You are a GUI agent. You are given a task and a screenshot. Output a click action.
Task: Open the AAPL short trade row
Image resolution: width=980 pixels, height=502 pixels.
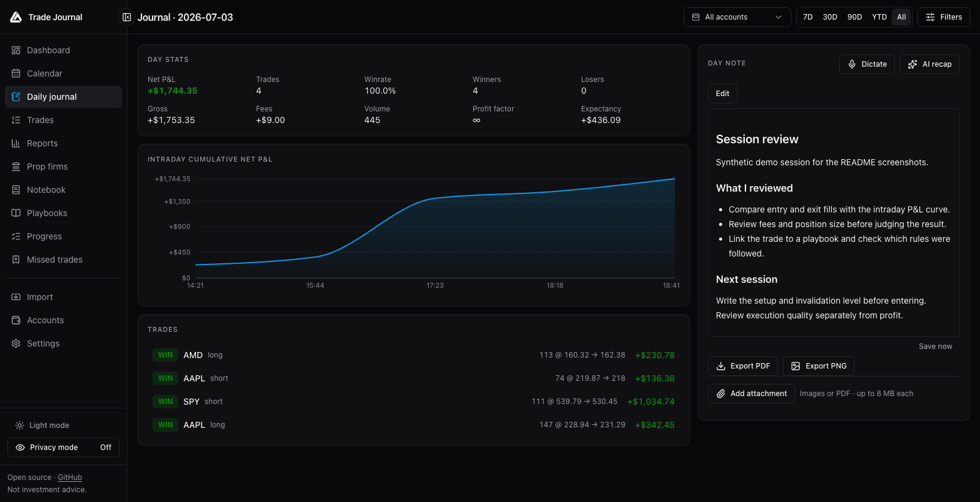413,378
